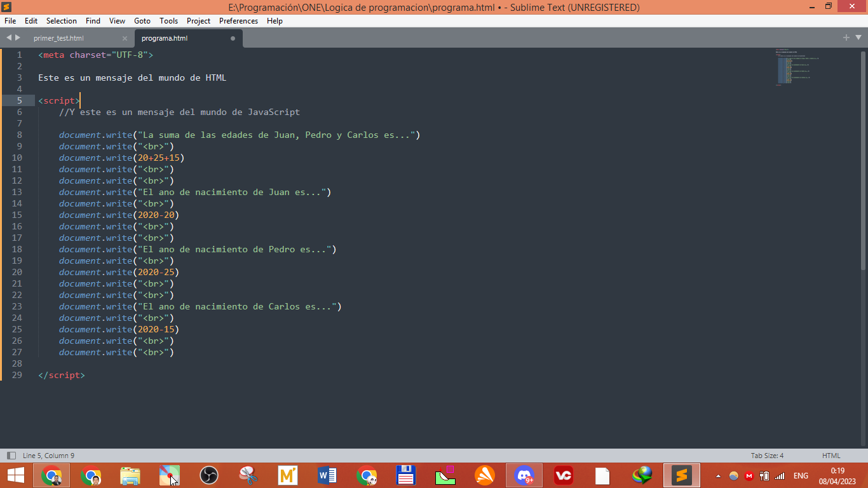Open the View menu
This screenshot has width=868, height=488.
[117, 21]
